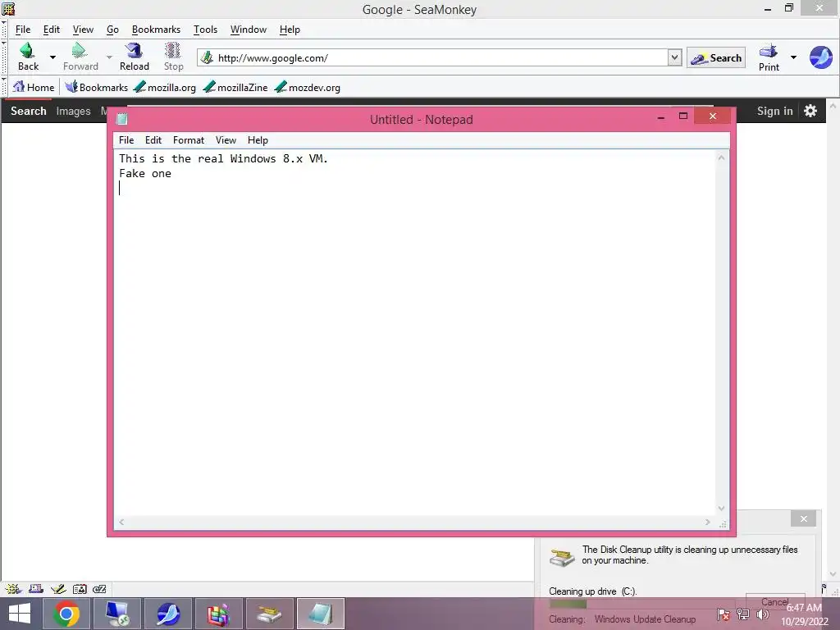Open mozdev.org bookmark
This screenshot has height=630, width=840.
tap(308, 87)
